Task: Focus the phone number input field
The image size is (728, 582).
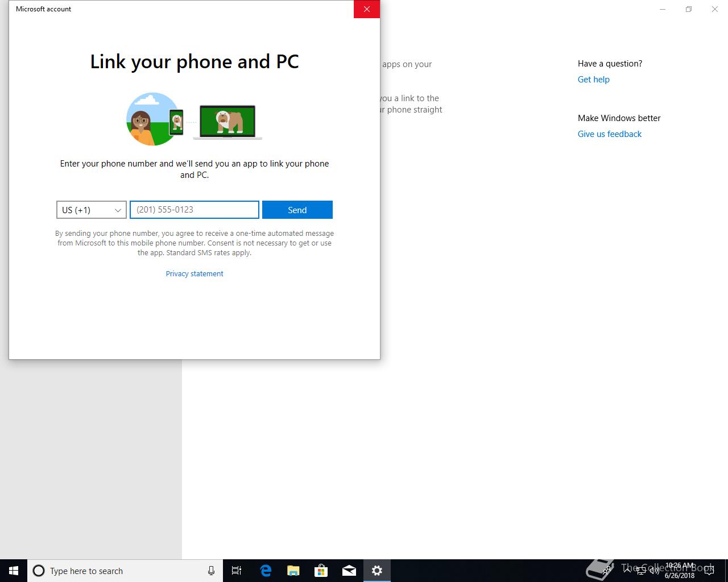Action: coord(195,210)
